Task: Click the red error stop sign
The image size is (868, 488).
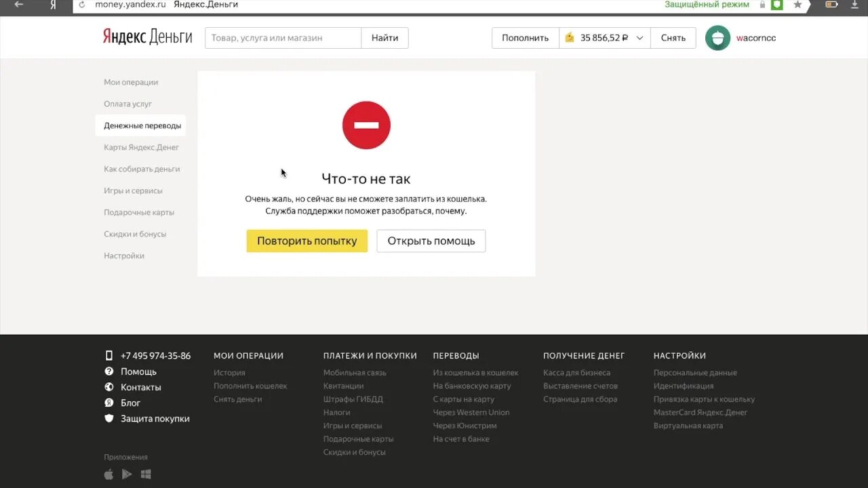Action: (x=366, y=125)
